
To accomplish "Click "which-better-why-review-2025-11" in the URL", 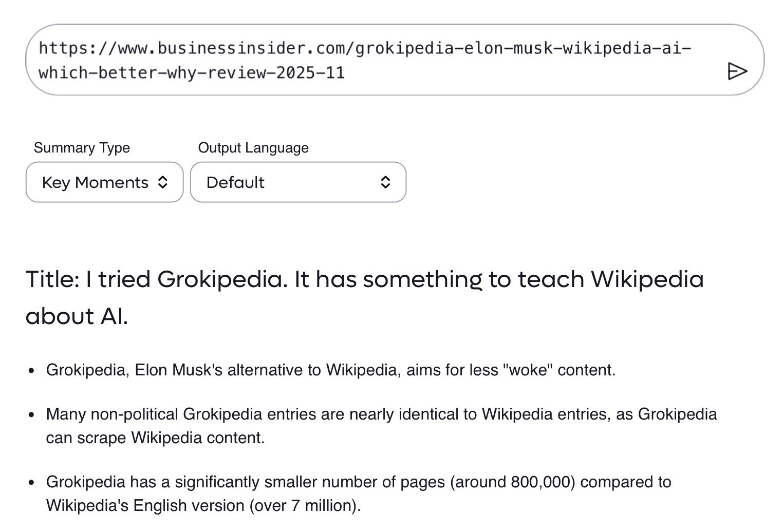I will pyautogui.click(x=191, y=73).
